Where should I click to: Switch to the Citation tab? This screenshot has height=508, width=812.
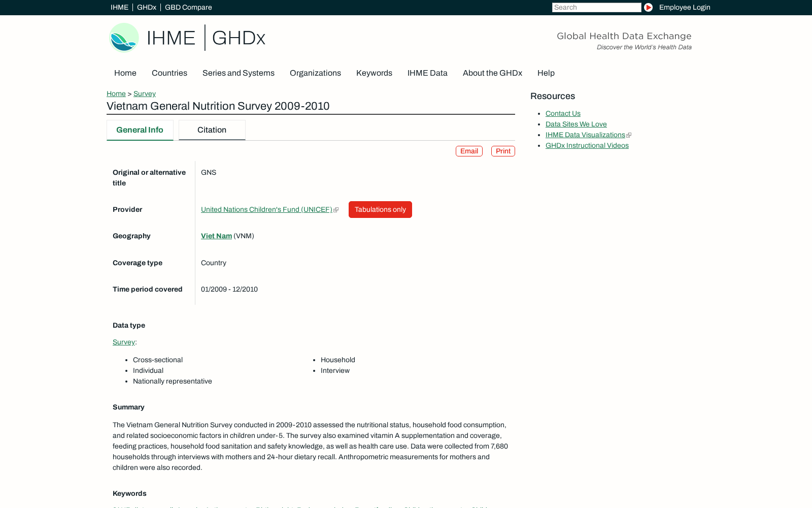click(x=212, y=130)
